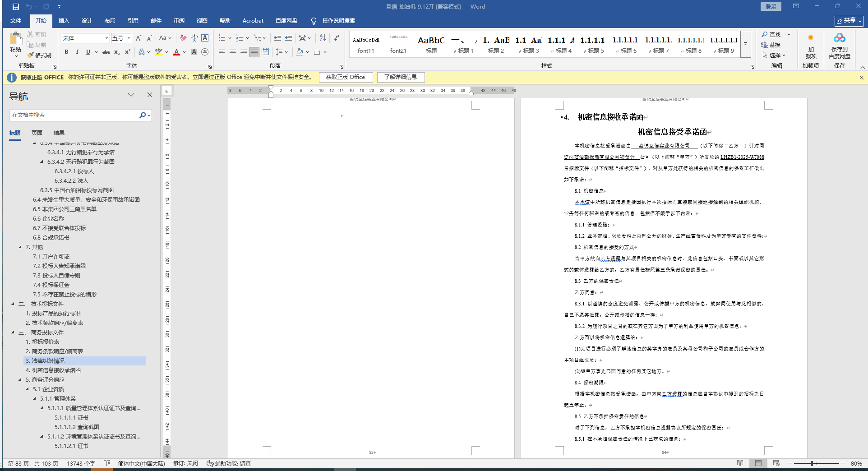
Task: Open the phonetic guide (wén) tool
Action: pos(194,38)
